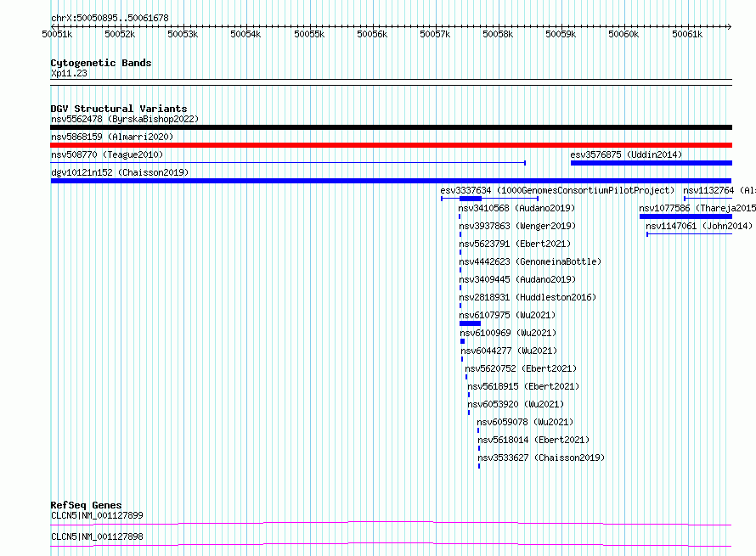Select the black nsv5562478 variant bar
The image size is (756, 556).
[391, 127]
